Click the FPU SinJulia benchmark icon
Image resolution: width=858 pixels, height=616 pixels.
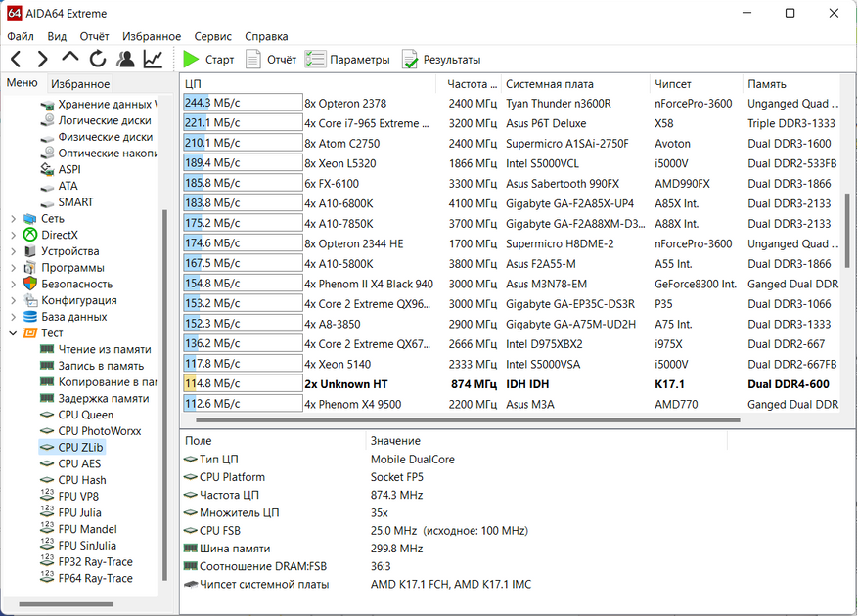[x=47, y=545]
